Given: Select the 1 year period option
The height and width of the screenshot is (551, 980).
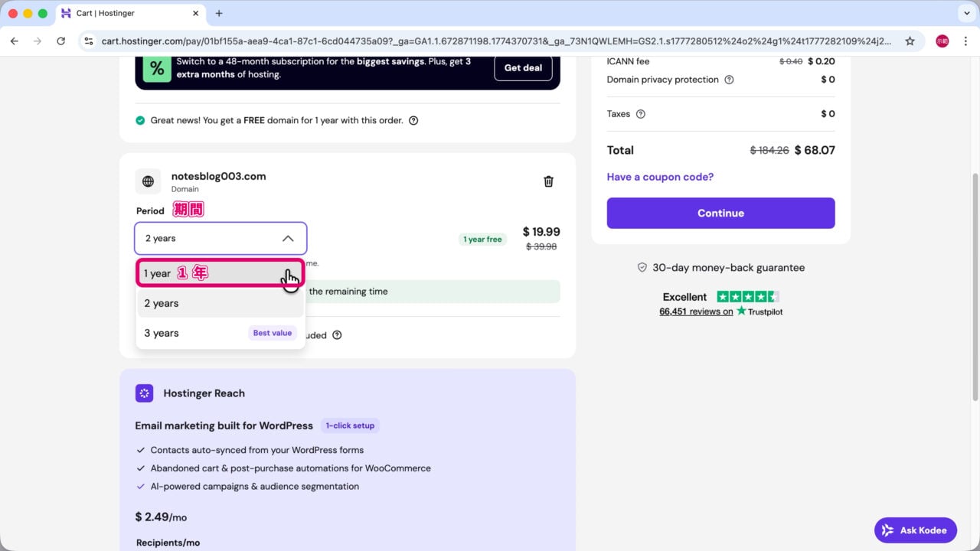Looking at the screenshot, I should pos(220,273).
